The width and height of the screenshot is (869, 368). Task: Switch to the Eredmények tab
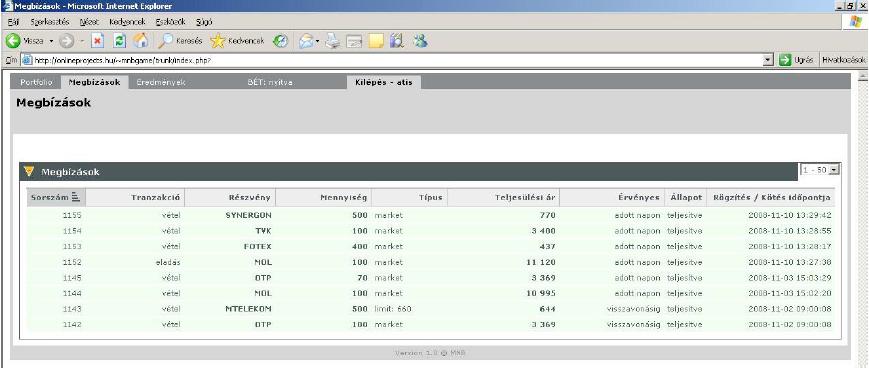161,82
